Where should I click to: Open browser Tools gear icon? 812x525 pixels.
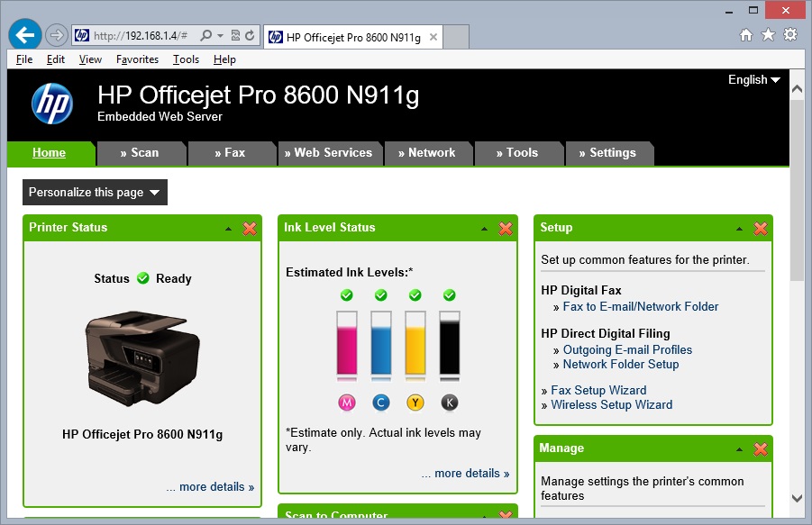tap(790, 34)
